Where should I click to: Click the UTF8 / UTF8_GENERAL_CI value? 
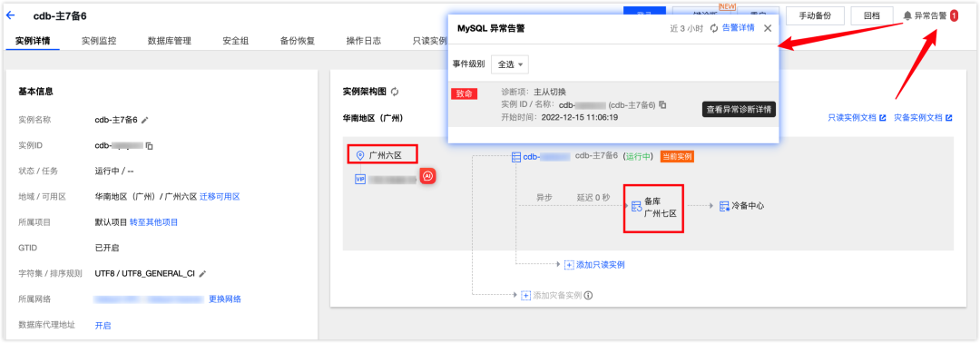(145, 274)
